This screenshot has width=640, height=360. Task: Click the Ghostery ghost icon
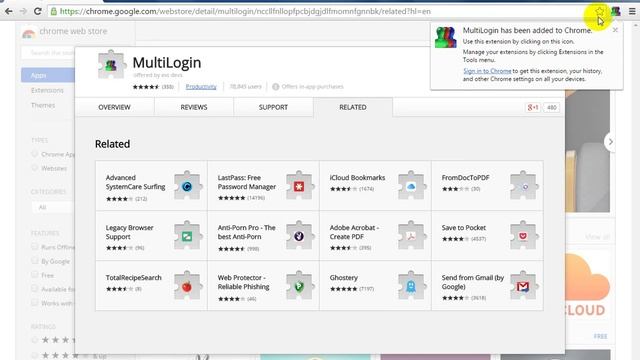click(411, 285)
